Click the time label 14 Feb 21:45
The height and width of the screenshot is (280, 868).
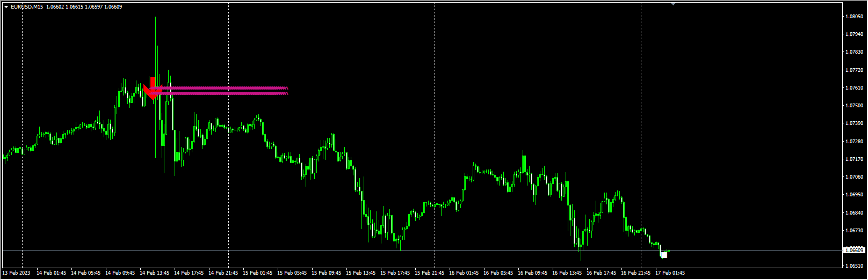coord(223,273)
